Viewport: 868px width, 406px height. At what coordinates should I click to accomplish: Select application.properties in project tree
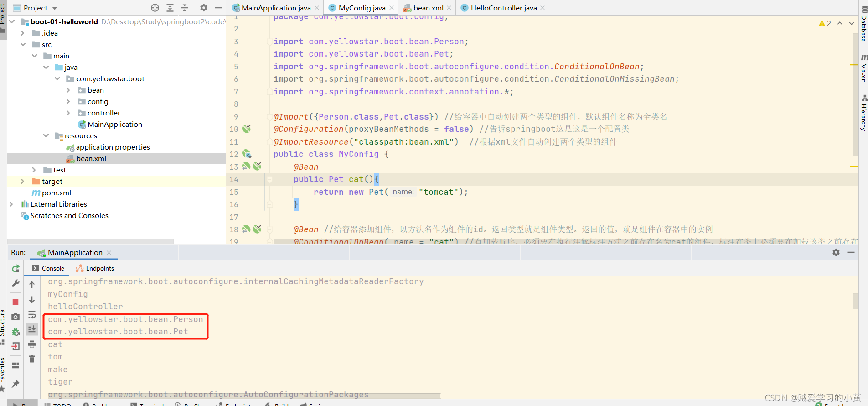(108, 147)
